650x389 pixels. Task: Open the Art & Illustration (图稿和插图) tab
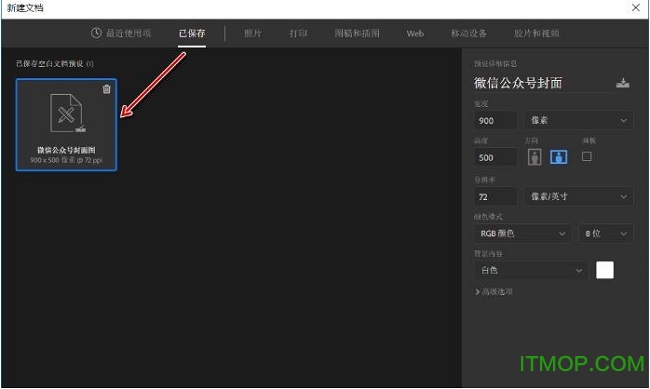pyautogui.click(x=357, y=33)
